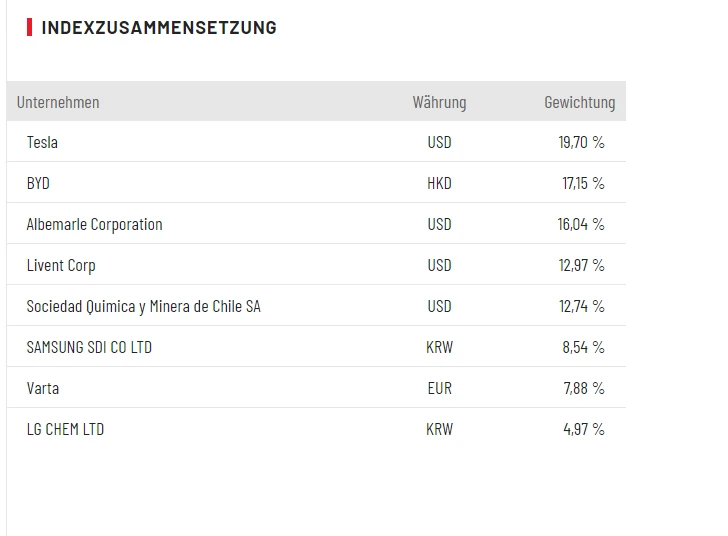
Task: Click Tesla's 19,70 % weighting value
Action: click(x=581, y=142)
